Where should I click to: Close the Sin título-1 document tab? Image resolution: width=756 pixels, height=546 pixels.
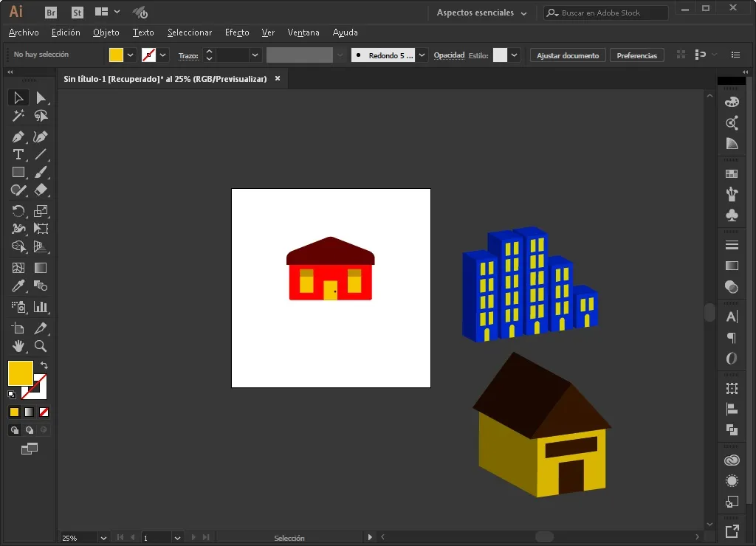pos(278,78)
